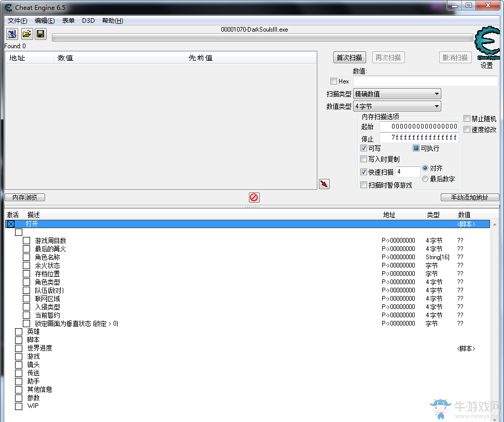Click the 撤消扫描 button
Screen dimensions: 504x422
pos(455,58)
